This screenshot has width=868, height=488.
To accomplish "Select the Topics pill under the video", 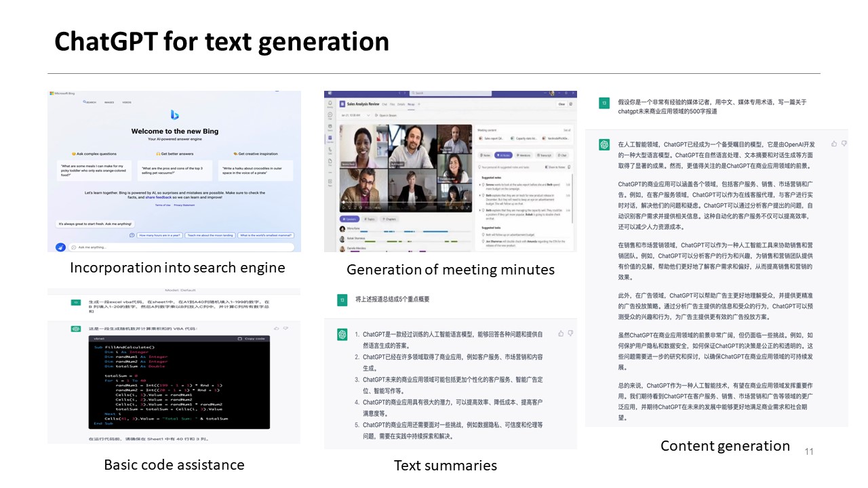I will (370, 219).
